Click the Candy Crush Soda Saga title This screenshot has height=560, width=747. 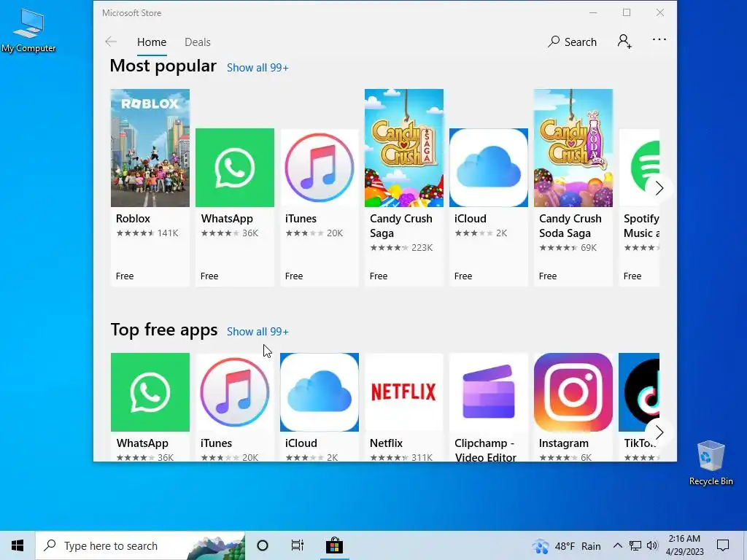click(x=570, y=226)
